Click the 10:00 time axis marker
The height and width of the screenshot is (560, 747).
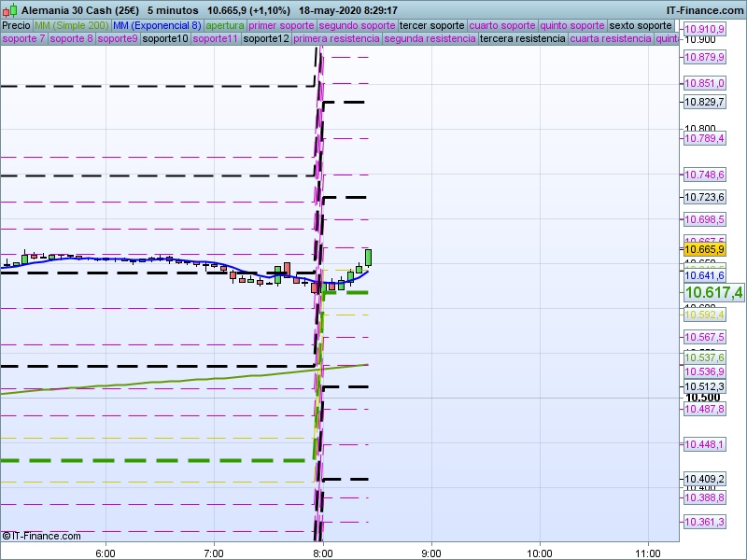tap(539, 552)
